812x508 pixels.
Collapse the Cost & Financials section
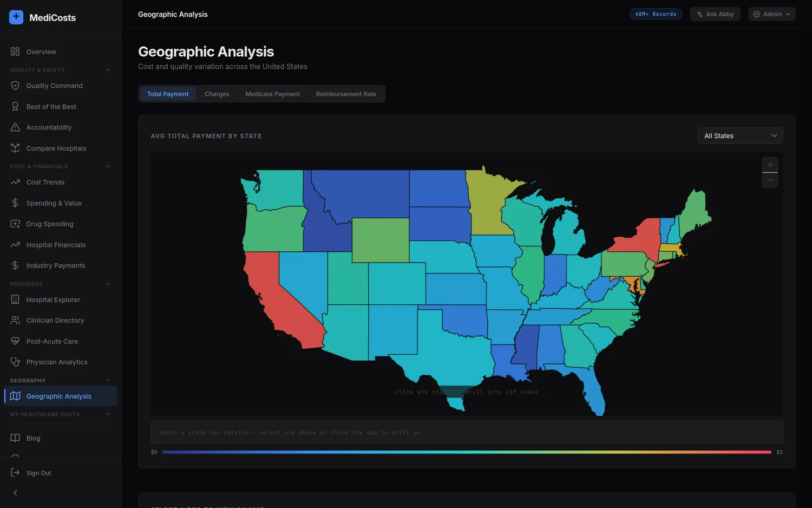[108, 166]
